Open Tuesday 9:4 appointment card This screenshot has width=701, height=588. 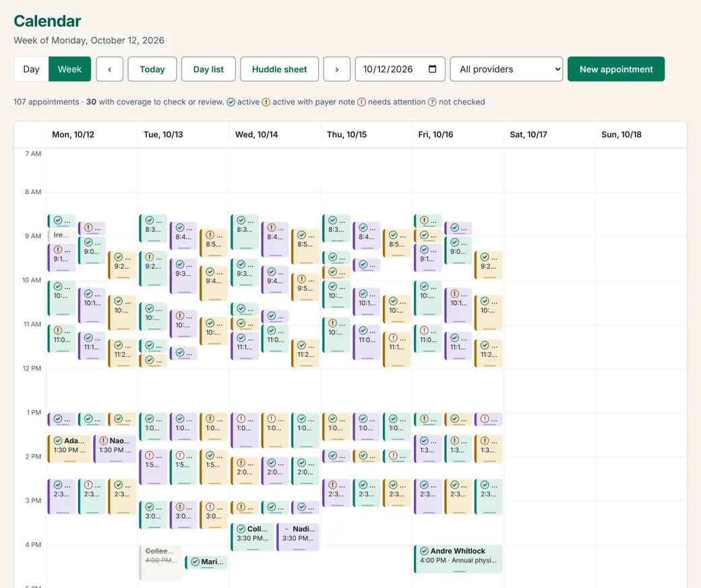click(214, 283)
